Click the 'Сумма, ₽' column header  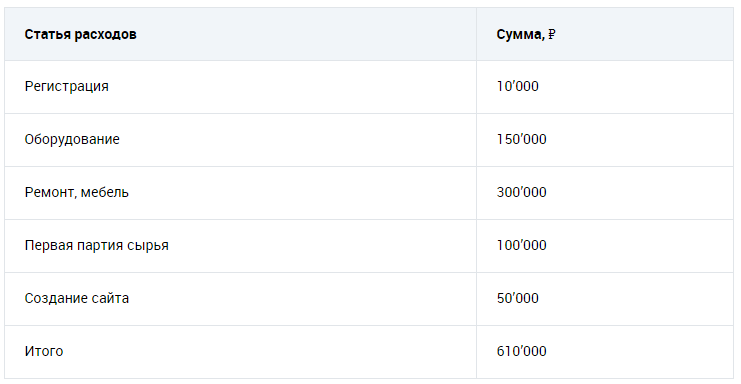(x=526, y=34)
